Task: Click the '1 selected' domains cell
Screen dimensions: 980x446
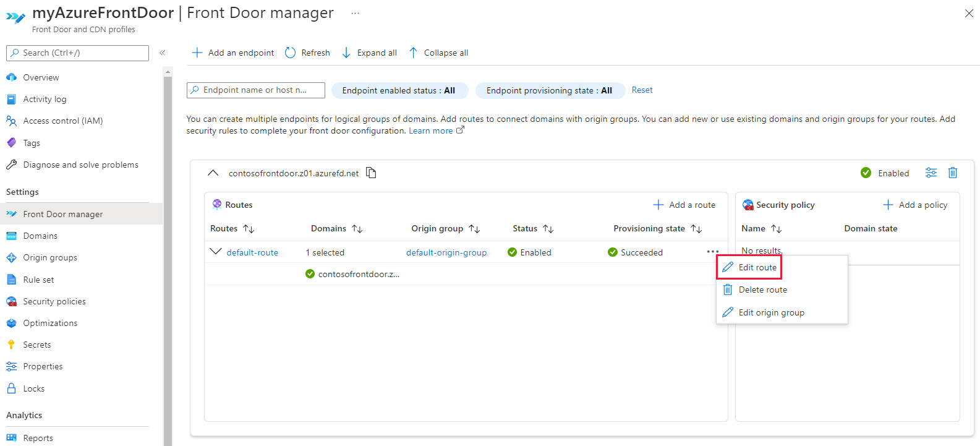Action: 325,252
